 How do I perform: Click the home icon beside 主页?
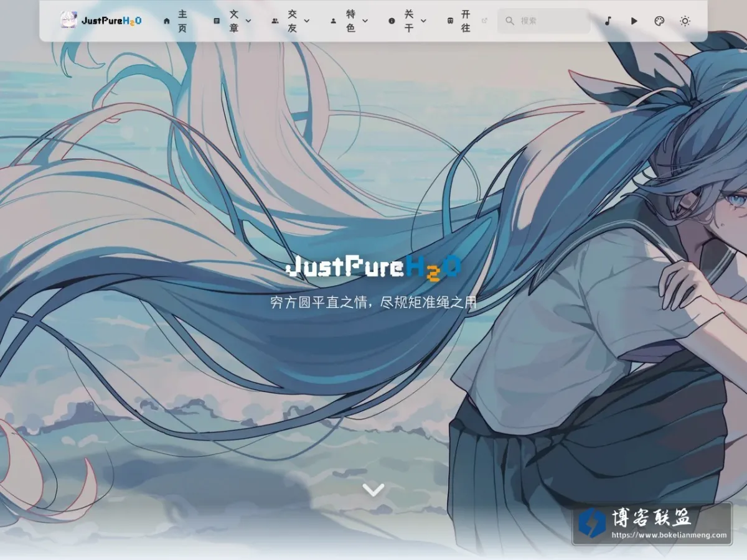(166, 21)
